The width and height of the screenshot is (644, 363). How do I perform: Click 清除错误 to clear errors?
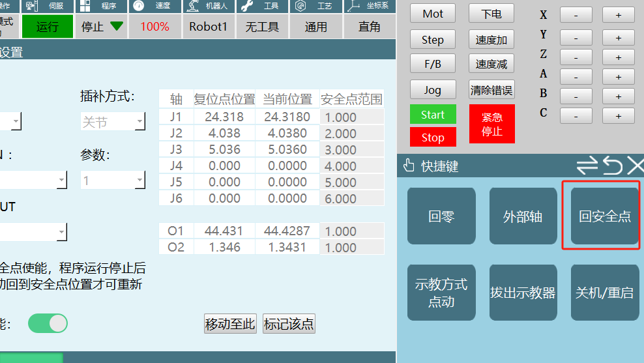click(491, 89)
